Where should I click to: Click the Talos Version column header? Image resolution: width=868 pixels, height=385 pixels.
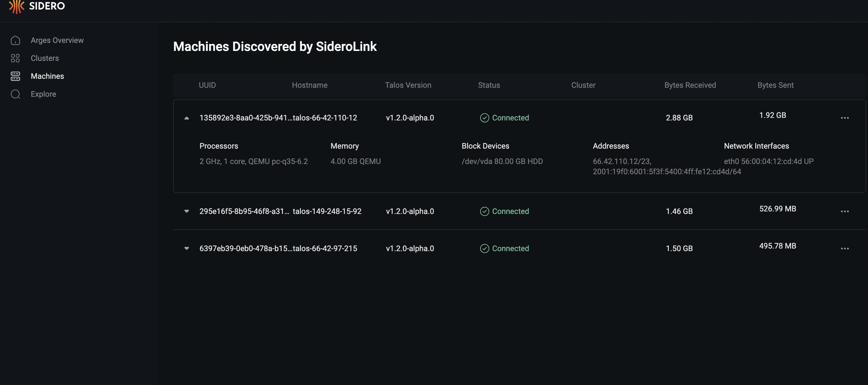click(408, 85)
